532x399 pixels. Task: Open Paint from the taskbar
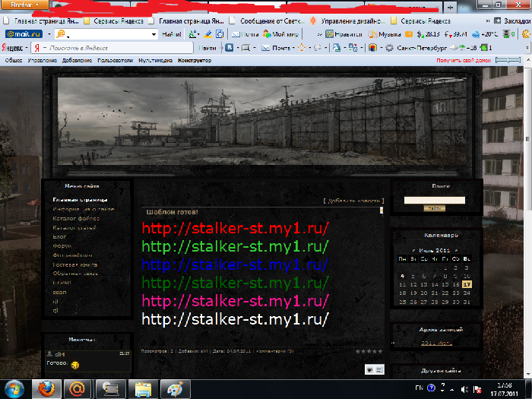(x=175, y=389)
